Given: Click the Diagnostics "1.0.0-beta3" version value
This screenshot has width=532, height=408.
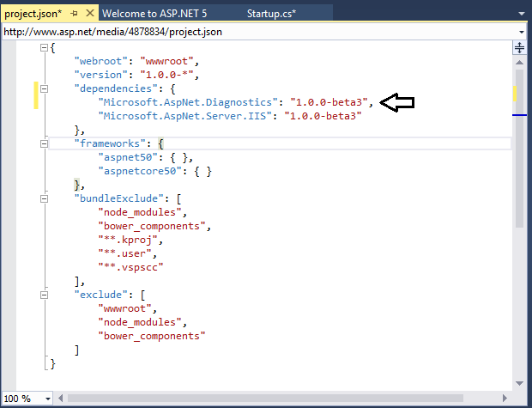Looking at the screenshot, I should [329, 102].
